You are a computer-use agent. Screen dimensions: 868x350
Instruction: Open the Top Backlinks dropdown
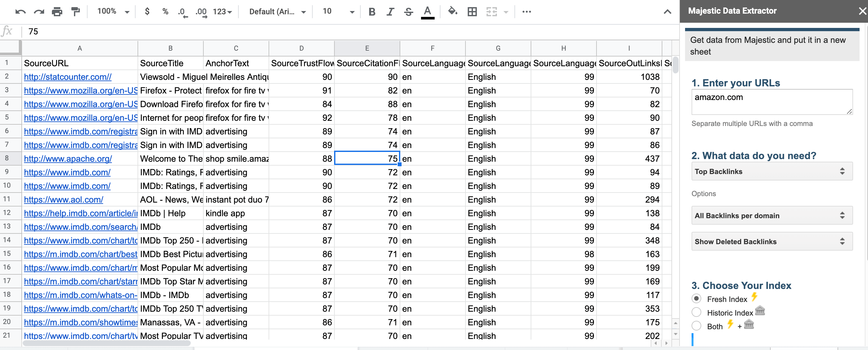772,172
